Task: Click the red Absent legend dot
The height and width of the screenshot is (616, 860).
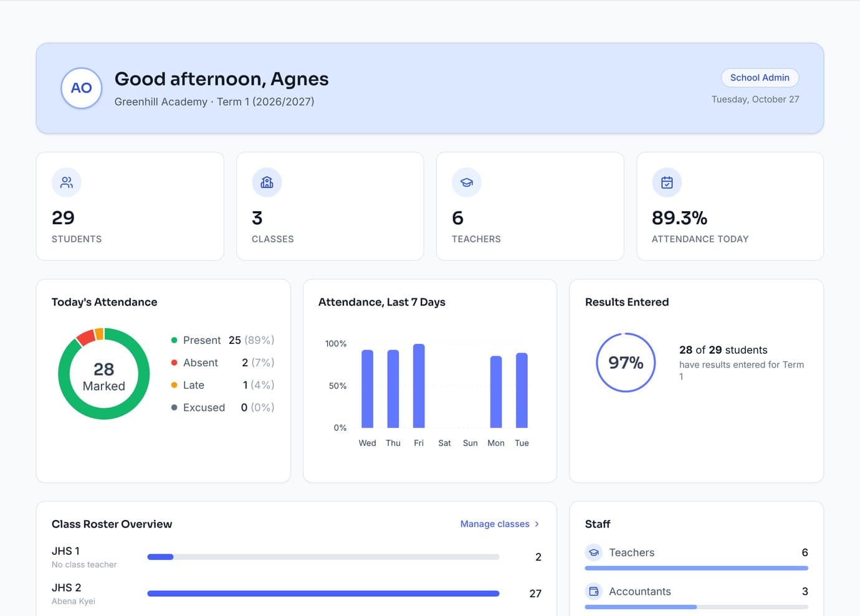Action: click(x=174, y=362)
